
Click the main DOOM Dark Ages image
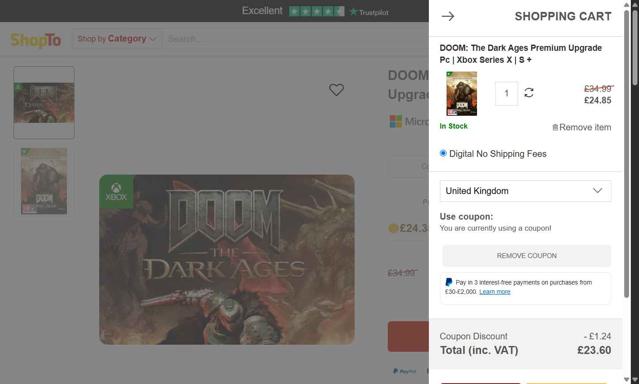click(x=227, y=260)
